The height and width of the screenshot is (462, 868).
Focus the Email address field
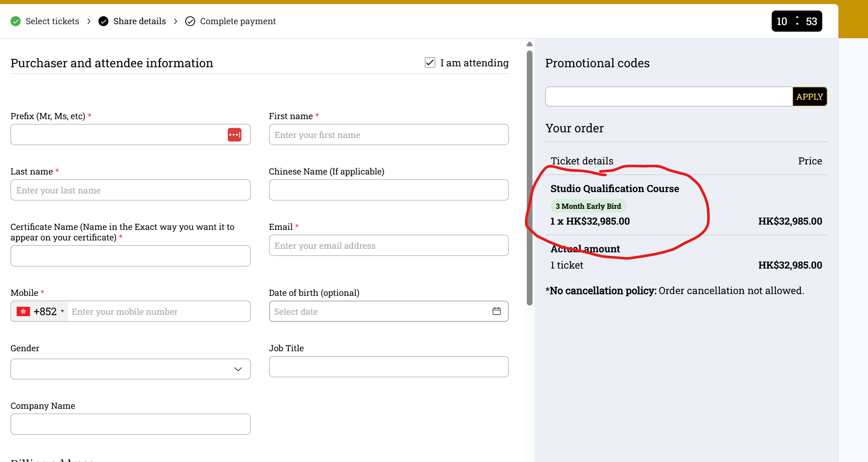click(x=388, y=245)
